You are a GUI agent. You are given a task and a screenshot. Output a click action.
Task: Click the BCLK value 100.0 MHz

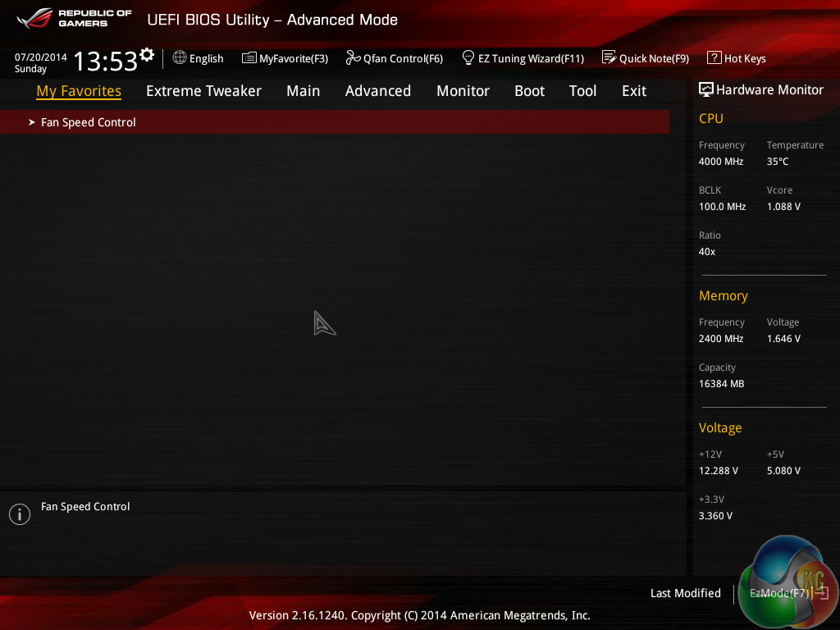point(722,206)
